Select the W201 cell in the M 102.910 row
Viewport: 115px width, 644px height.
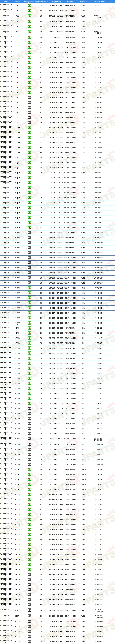tap(84, 5)
